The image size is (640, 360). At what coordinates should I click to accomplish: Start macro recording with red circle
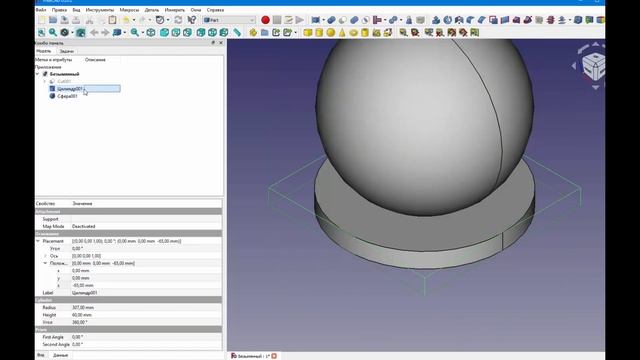point(265,20)
